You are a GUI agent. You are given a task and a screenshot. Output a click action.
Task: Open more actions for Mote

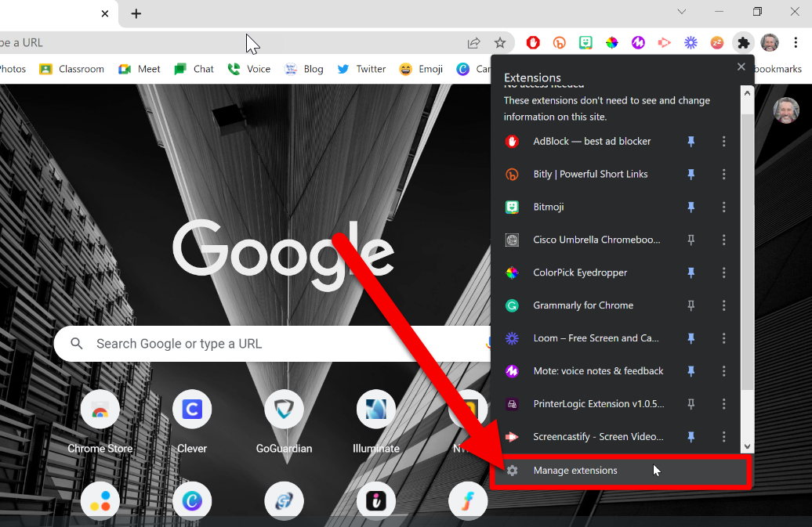[x=724, y=371]
